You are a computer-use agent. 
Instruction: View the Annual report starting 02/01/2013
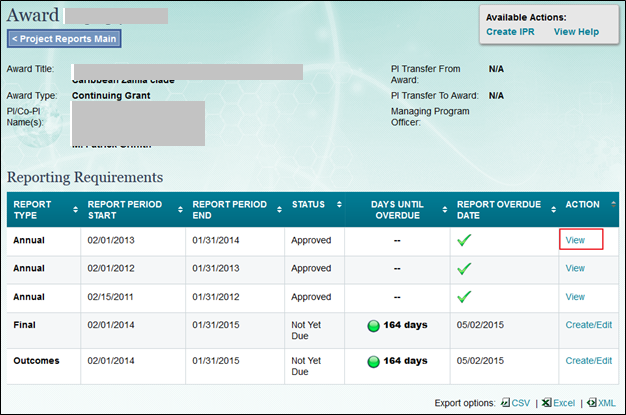click(x=575, y=240)
